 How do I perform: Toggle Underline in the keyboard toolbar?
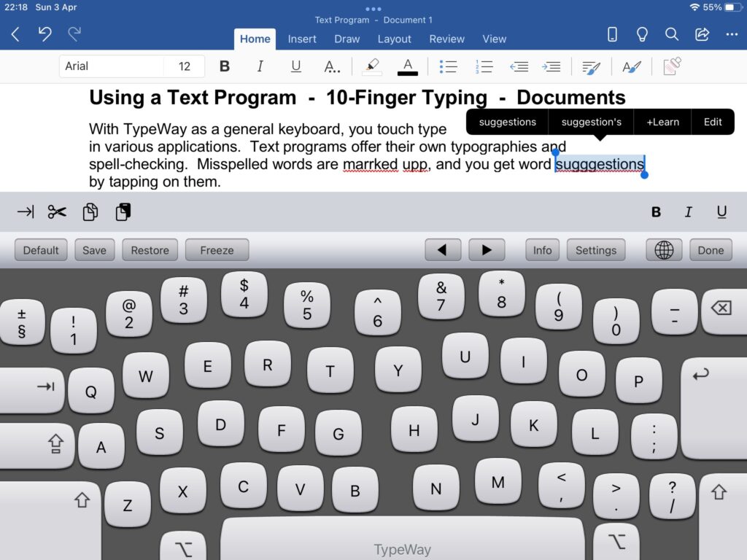click(x=721, y=212)
